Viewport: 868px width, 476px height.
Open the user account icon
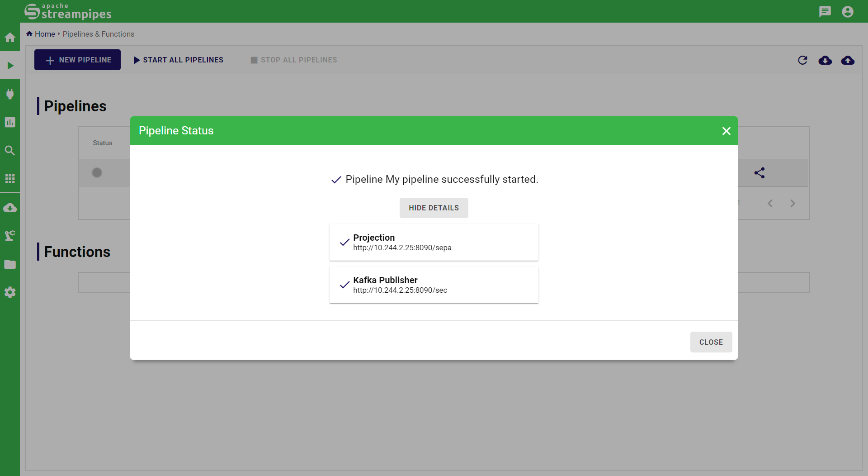click(848, 11)
